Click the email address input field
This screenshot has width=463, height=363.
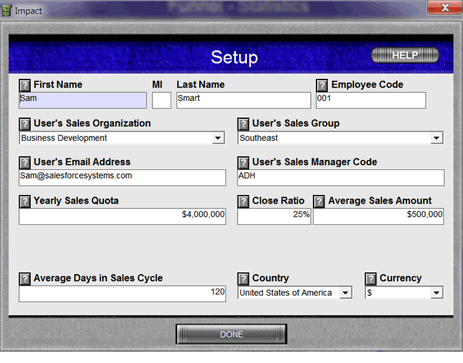click(x=122, y=178)
